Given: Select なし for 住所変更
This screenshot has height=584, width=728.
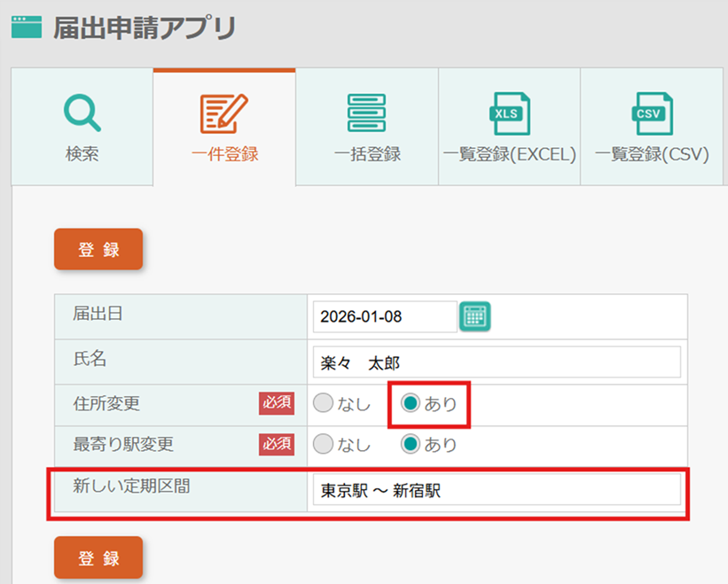Looking at the screenshot, I should click(324, 403).
